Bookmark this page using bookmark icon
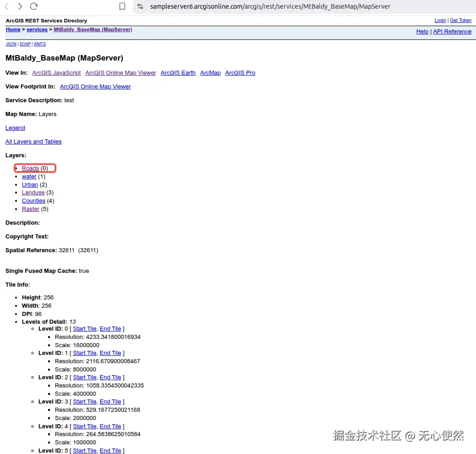Image resolution: width=476 pixels, height=454 pixels. point(122,6)
